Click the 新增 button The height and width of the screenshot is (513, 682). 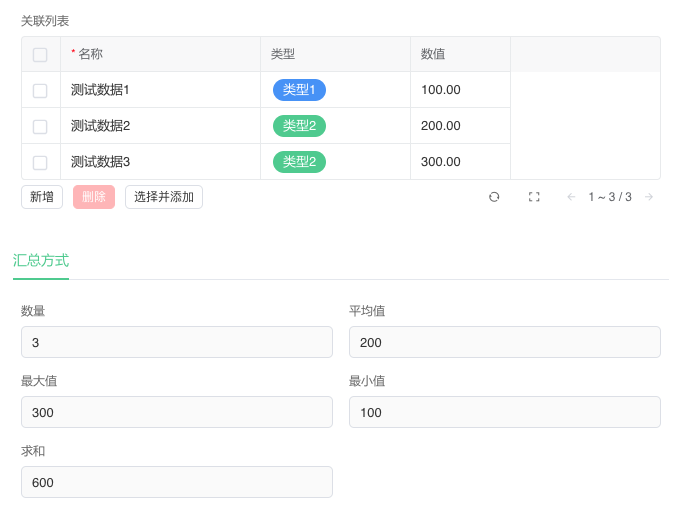pos(42,197)
